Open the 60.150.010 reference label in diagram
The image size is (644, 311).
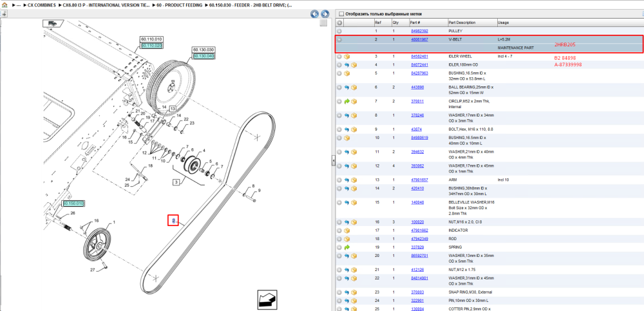point(73,203)
